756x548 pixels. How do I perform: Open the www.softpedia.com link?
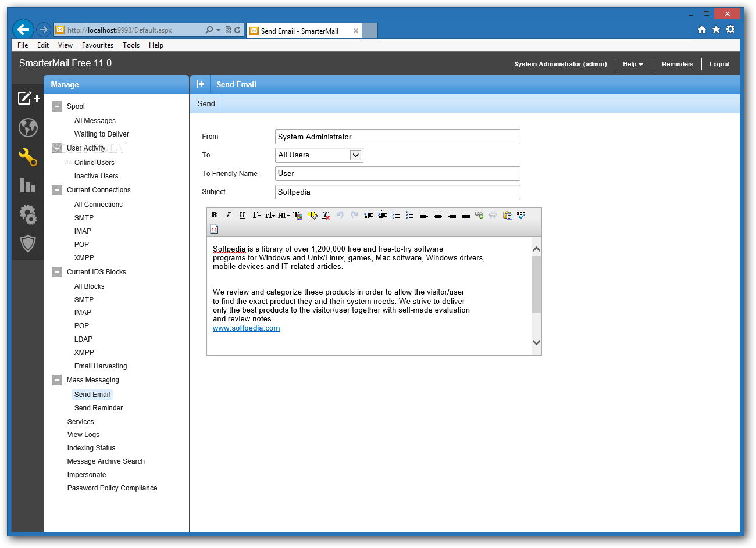pos(246,328)
